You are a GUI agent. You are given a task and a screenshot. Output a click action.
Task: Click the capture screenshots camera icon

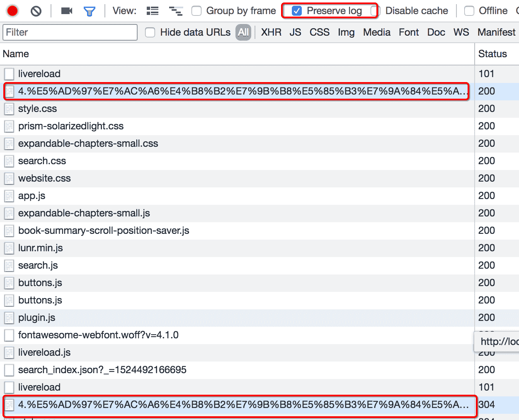[66, 11]
